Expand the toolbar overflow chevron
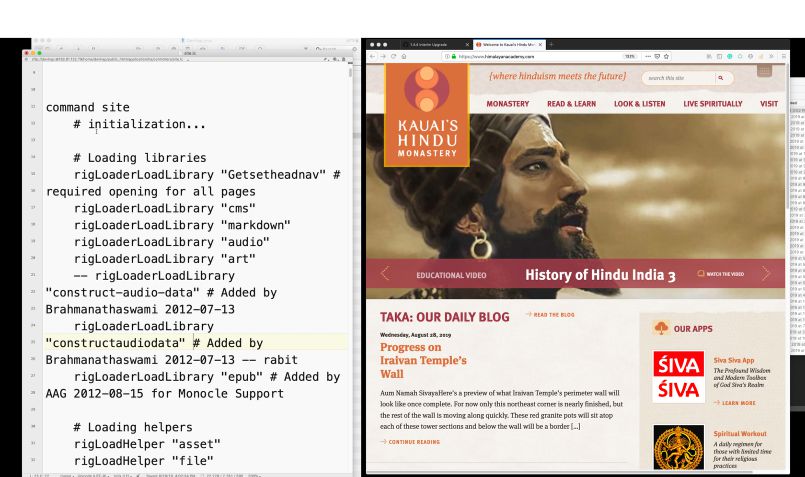805x477 pixels. pos(771,56)
